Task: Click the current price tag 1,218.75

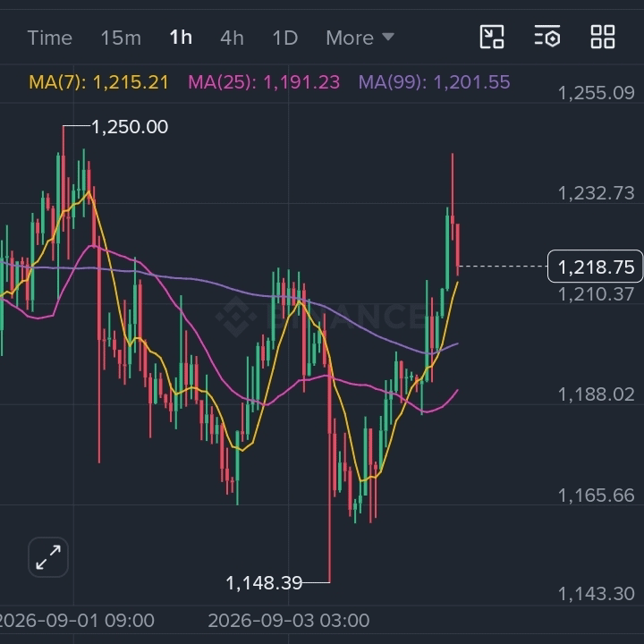Action: (x=596, y=267)
